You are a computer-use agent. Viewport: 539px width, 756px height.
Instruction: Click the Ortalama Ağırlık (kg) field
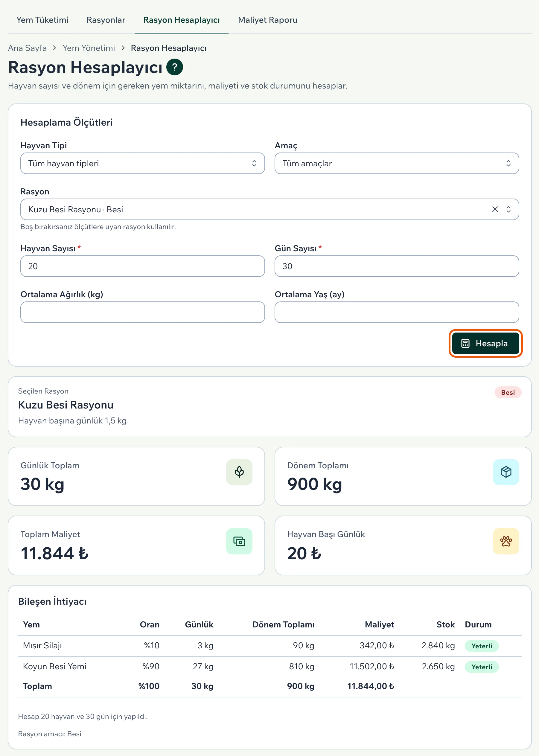[x=143, y=312]
